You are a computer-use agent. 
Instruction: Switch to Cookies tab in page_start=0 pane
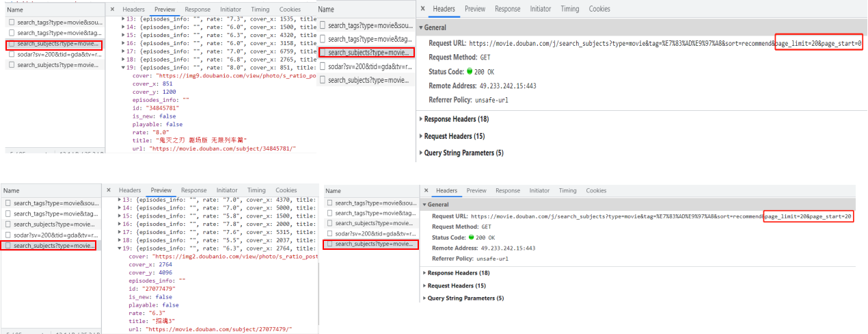(x=599, y=9)
